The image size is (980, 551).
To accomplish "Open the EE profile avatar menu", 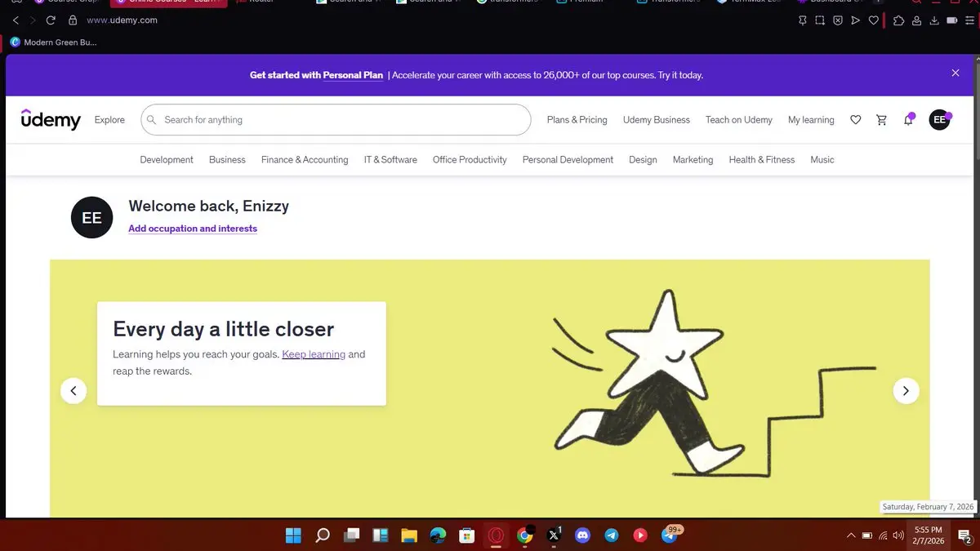I will (940, 120).
